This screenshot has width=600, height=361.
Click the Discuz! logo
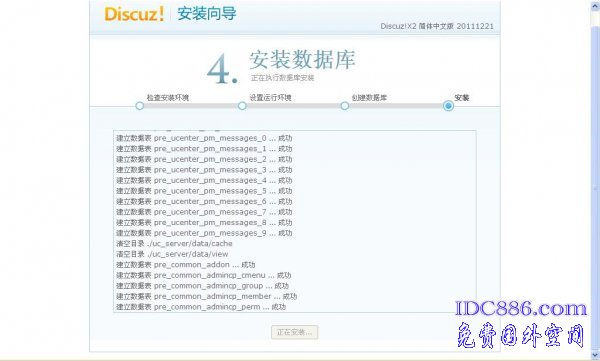click(x=134, y=14)
